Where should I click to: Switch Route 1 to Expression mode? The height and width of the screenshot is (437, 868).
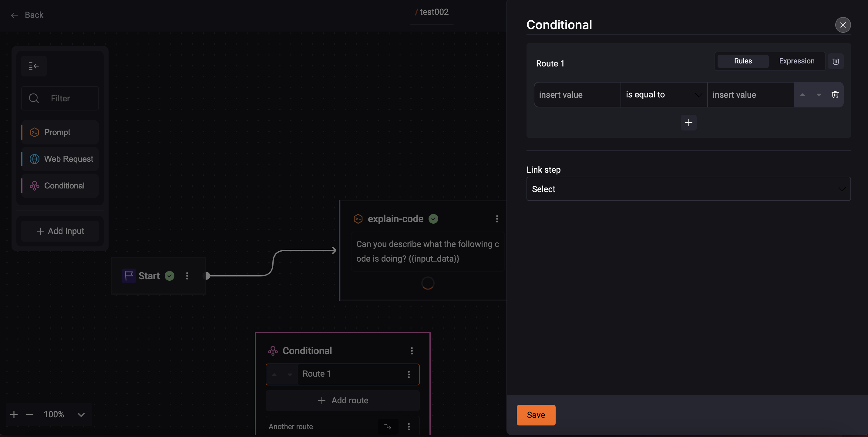(x=796, y=61)
